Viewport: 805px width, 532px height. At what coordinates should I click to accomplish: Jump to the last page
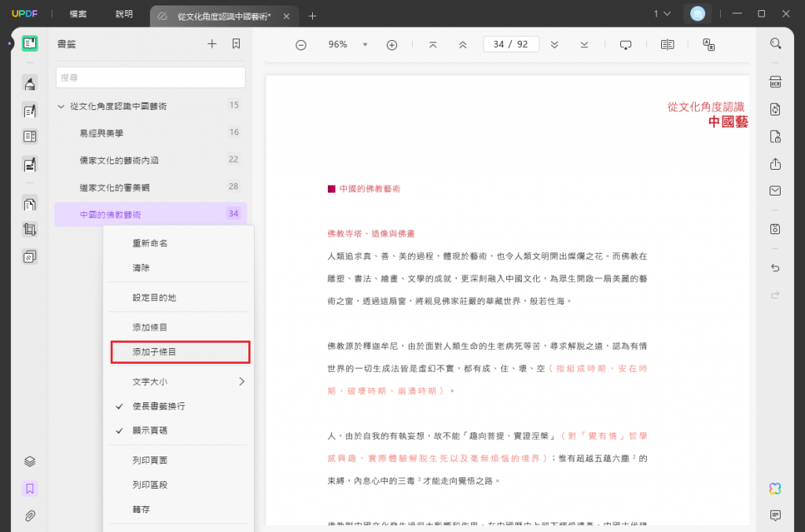[x=584, y=45]
